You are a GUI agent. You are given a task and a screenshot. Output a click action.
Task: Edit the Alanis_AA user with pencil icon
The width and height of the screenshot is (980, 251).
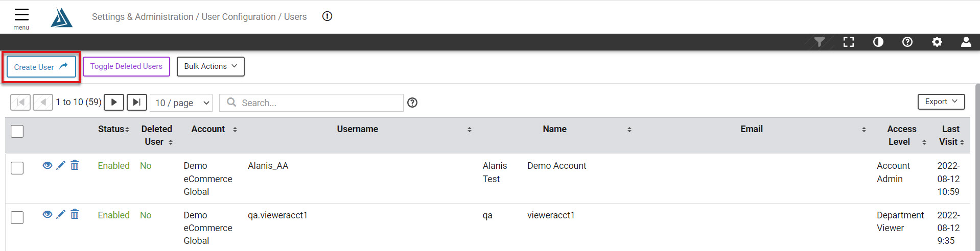61,165
